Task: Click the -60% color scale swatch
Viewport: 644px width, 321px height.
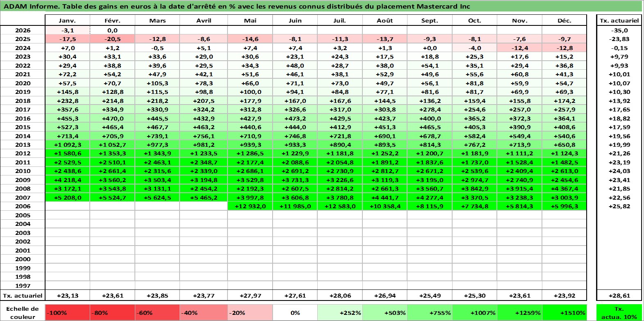Action: (158, 313)
